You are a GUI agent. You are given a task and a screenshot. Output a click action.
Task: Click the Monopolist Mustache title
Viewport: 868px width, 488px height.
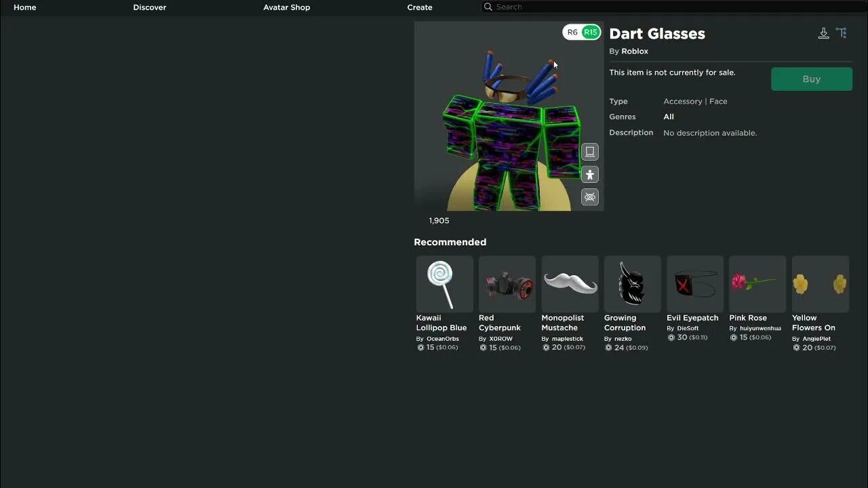point(563,323)
